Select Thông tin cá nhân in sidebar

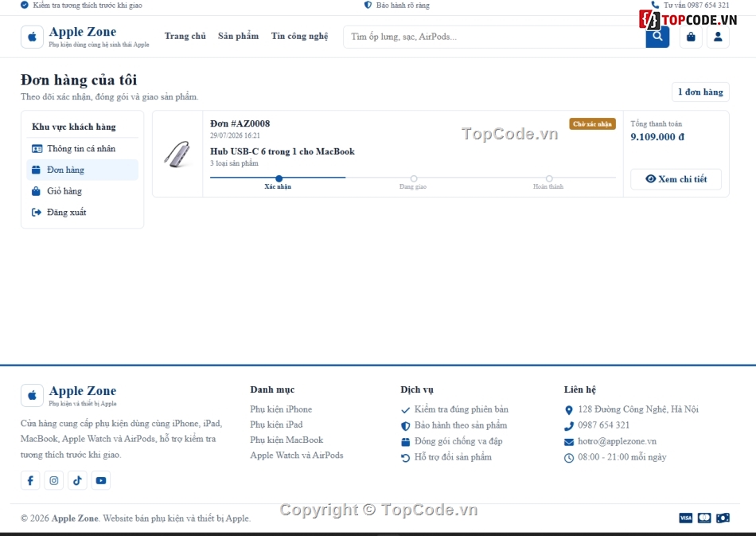(x=83, y=149)
